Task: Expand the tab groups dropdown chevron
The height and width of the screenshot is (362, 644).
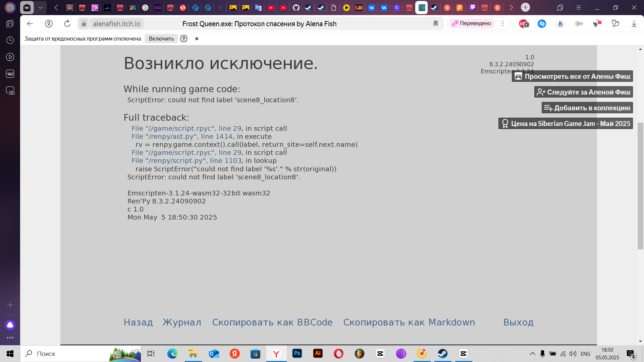Action: tap(40, 7)
